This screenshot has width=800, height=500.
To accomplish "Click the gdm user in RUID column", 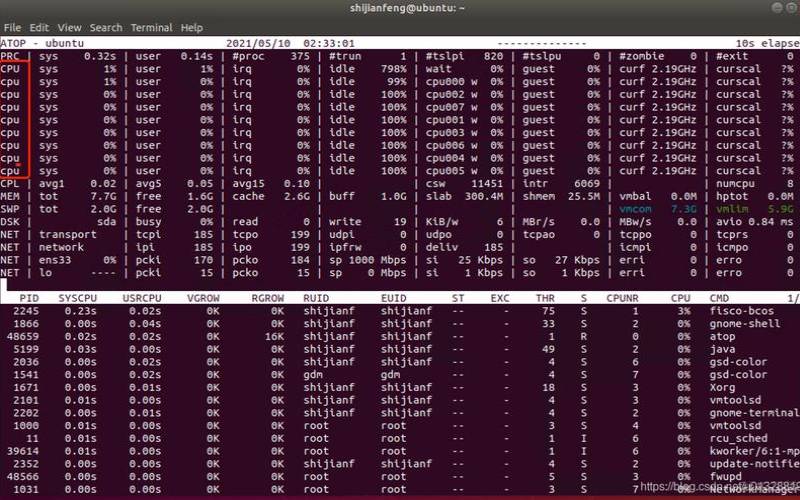I will [x=313, y=374].
